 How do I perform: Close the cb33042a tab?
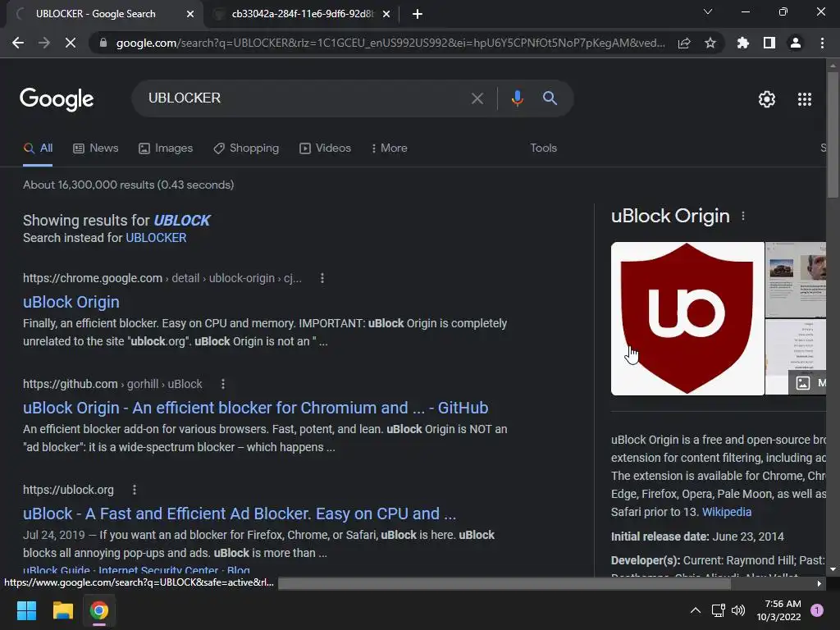pyautogui.click(x=386, y=14)
